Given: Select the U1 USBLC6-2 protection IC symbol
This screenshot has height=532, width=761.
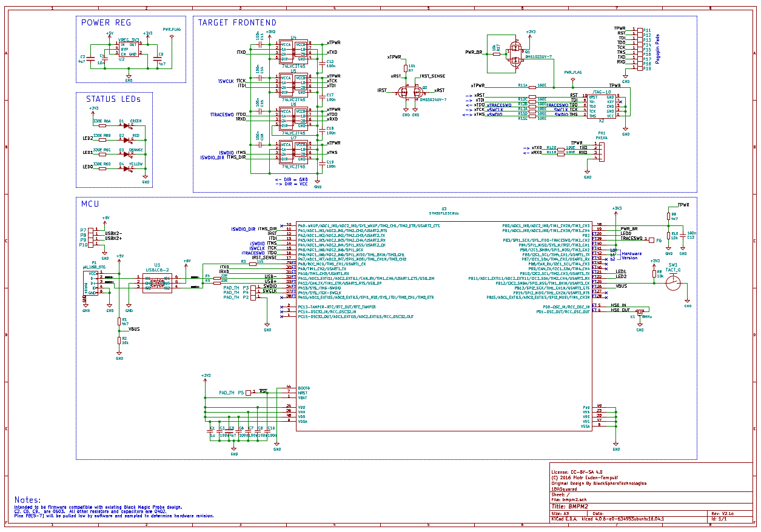Looking at the screenshot, I should [158, 283].
